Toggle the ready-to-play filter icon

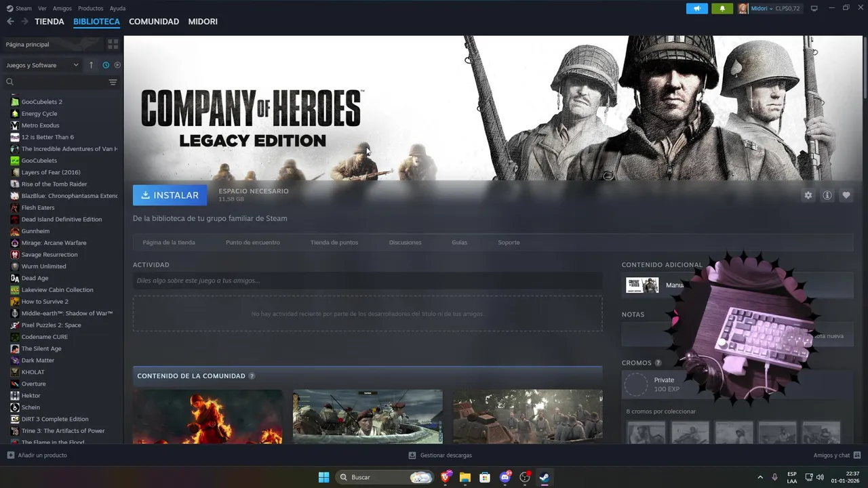click(x=117, y=65)
